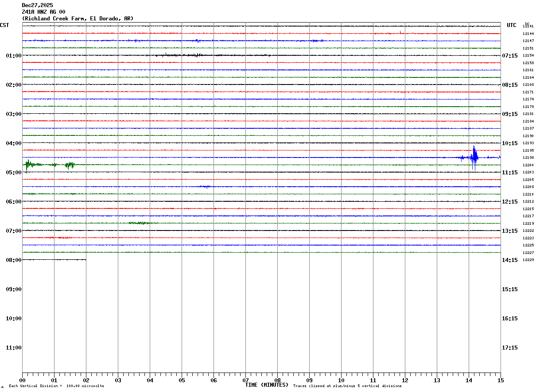Click the Traces clipped footnote text
Screen dimensions: 536x392
(347, 386)
